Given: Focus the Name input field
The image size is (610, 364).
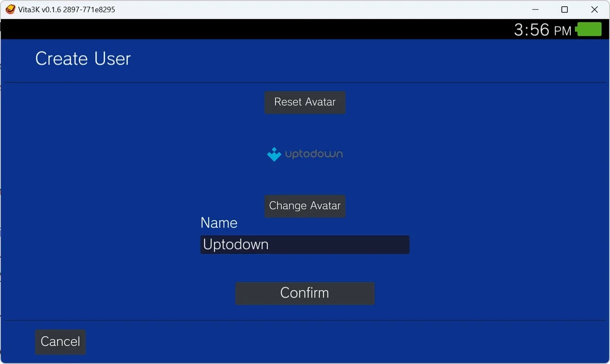Looking at the screenshot, I should click(x=305, y=244).
